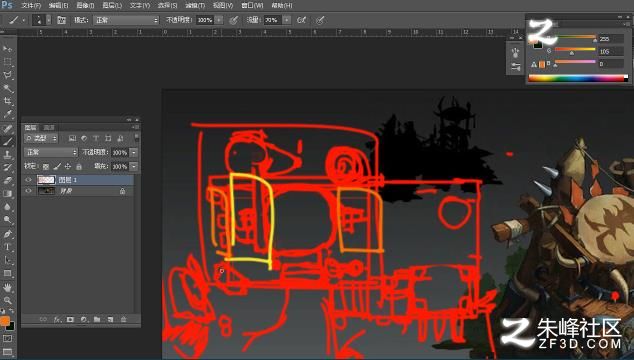Select the Dodge tool
This screenshot has width=634, height=360.
pos(7,220)
